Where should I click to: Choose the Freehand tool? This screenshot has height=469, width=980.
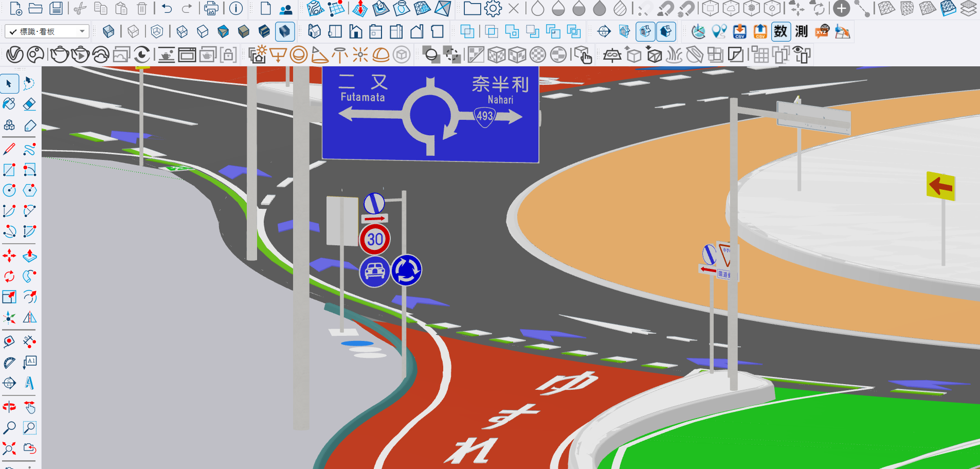click(29, 149)
